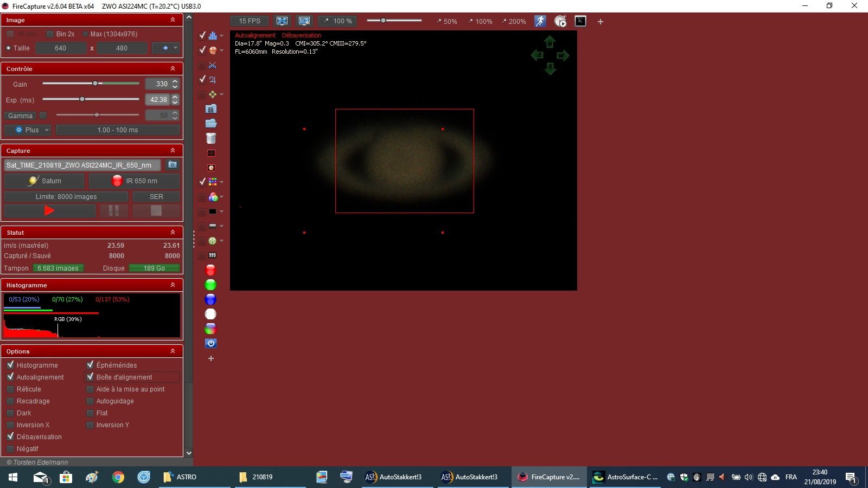Image resolution: width=868 pixels, height=488 pixels.
Task: Click the clock with play button icon
Action: 560,21
